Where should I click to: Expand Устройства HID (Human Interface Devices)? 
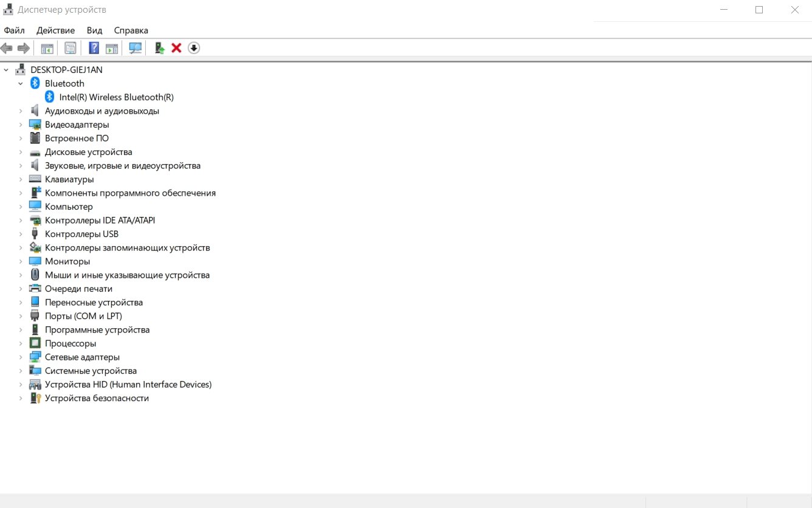[x=21, y=384]
